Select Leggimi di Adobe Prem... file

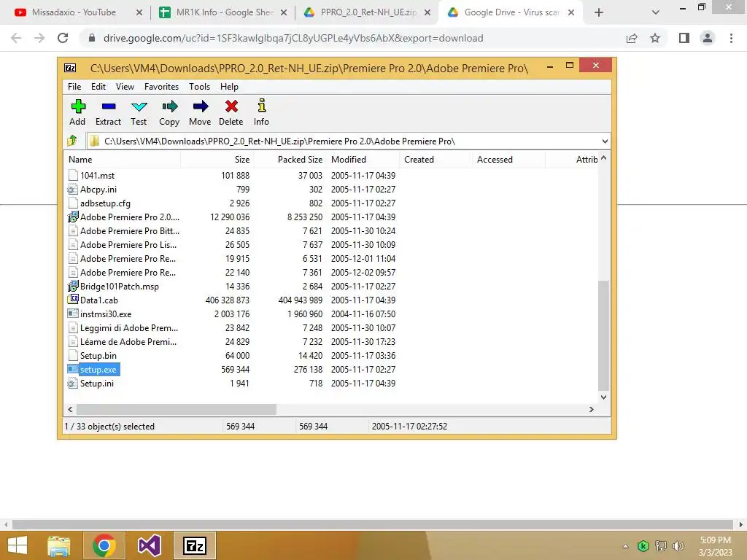tap(128, 327)
